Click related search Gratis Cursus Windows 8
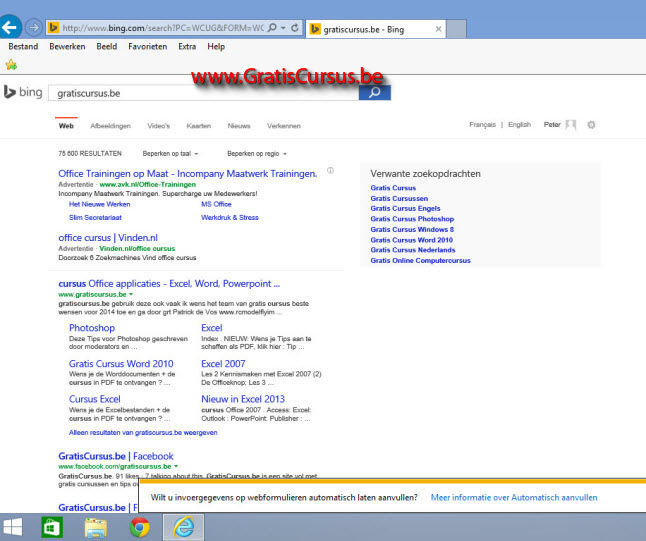Image resolution: width=646 pixels, height=541 pixels. (412, 230)
